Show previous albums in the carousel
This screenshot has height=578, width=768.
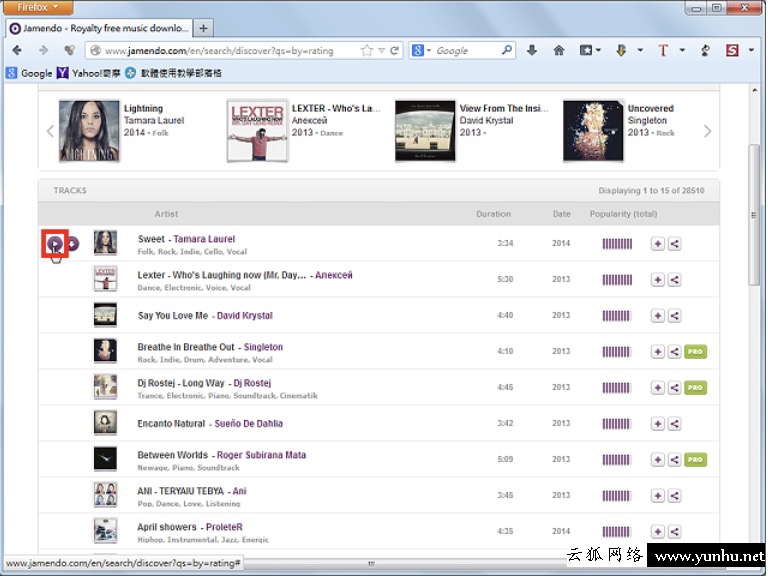tap(50, 131)
